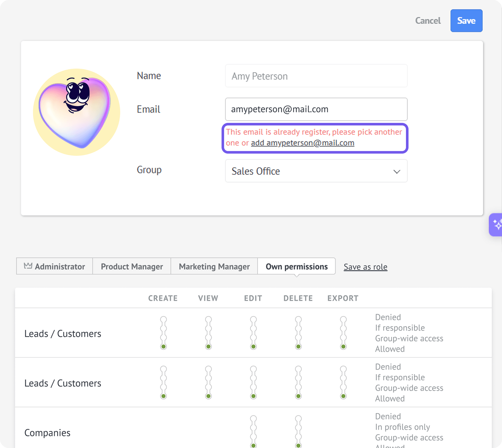The width and height of the screenshot is (502, 448).
Task: Adjust the Companies row Edit slider
Action: click(x=254, y=432)
